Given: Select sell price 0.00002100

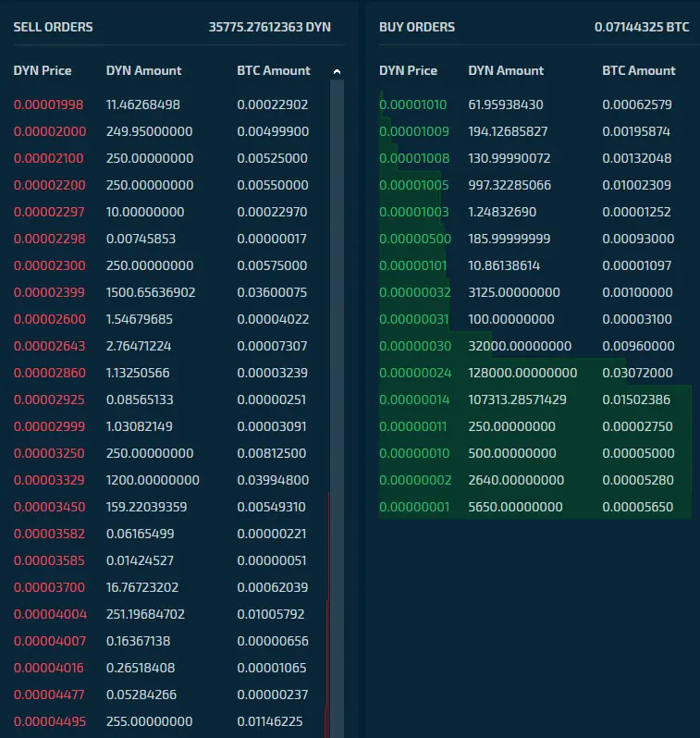Looking at the screenshot, I should (x=48, y=158).
